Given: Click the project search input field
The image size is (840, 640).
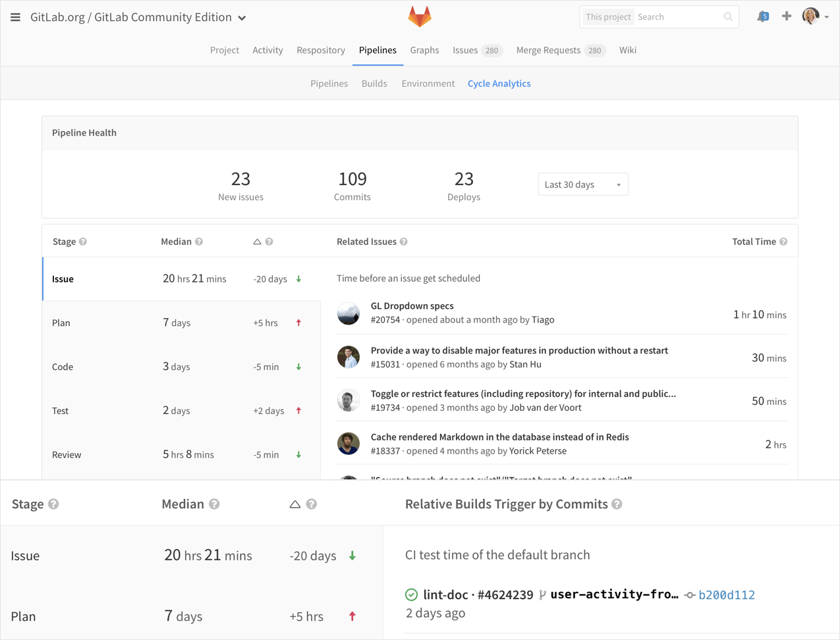Looking at the screenshot, I should pos(677,17).
